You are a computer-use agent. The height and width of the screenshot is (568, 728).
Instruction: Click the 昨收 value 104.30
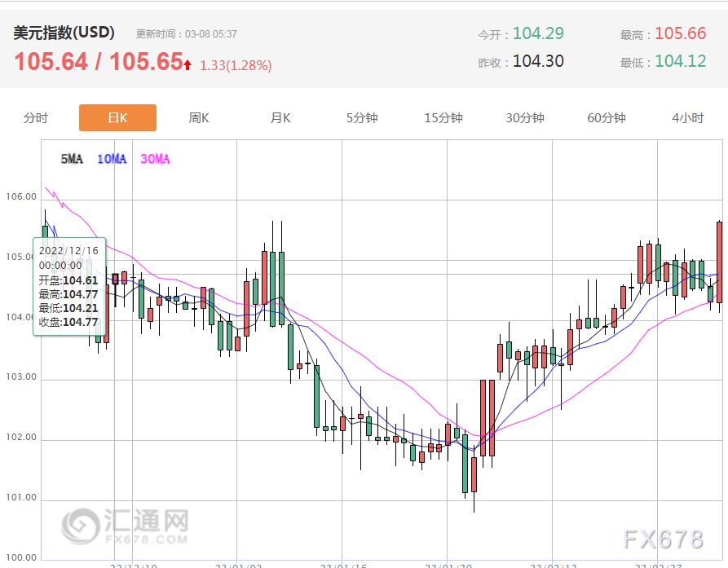point(538,61)
